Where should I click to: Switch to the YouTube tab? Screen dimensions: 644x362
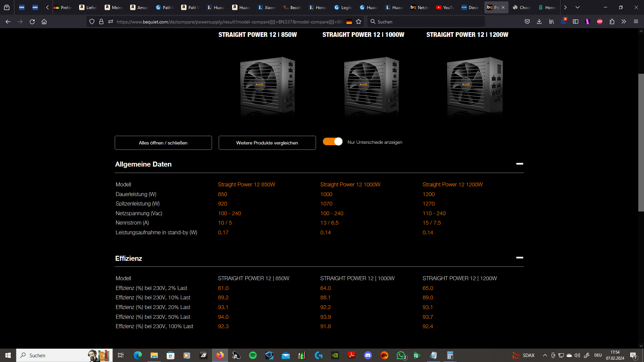pyautogui.click(x=445, y=7)
